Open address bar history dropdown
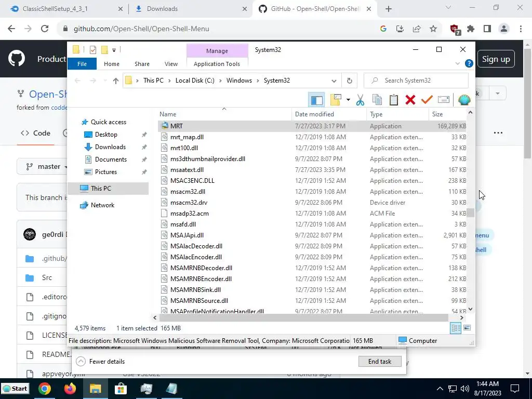The image size is (532, 399). tap(334, 81)
